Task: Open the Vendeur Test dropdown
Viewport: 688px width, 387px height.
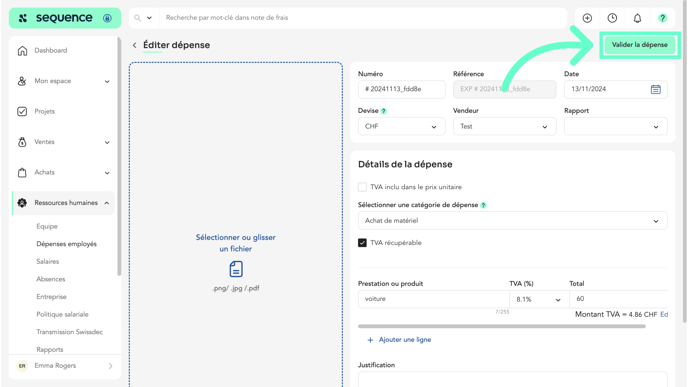Action: click(x=505, y=126)
